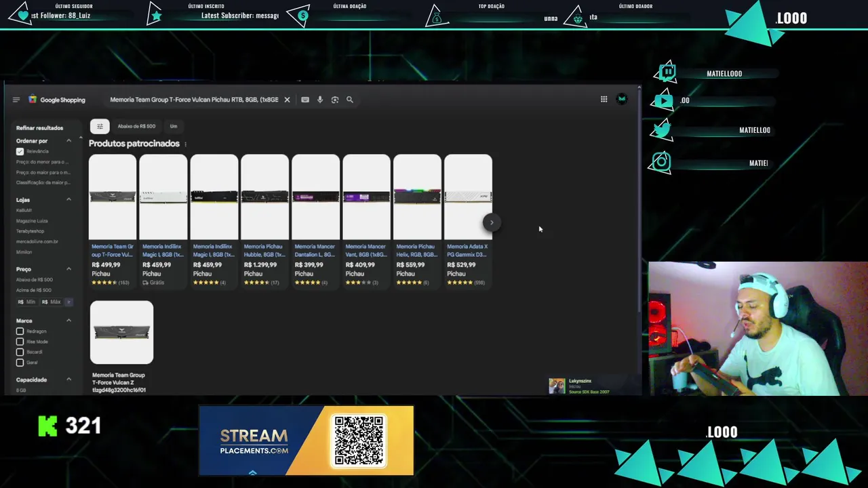Filter by Terabyteshop store
The height and width of the screenshot is (488, 868).
(30, 231)
